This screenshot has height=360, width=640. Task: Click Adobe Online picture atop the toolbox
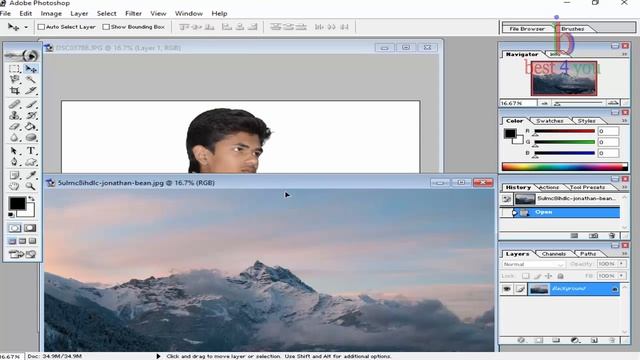[x=22, y=56]
